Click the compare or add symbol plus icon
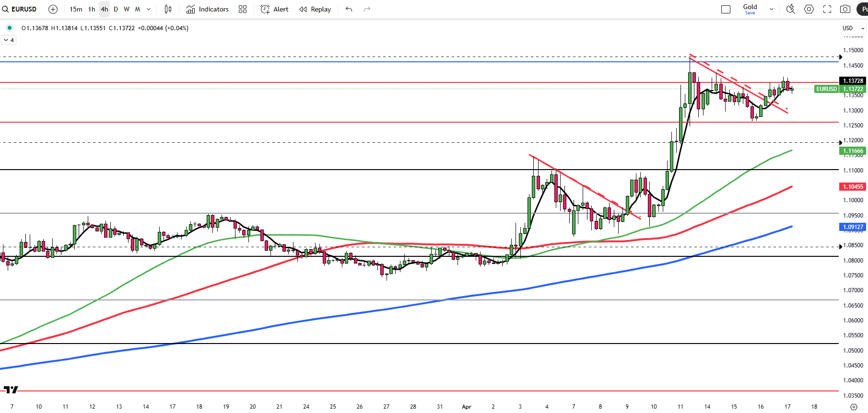Screen dimensions: 868x413 [x=53, y=9]
